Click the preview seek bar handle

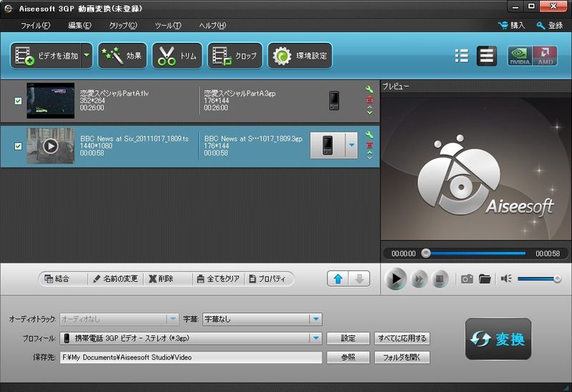coord(425,253)
